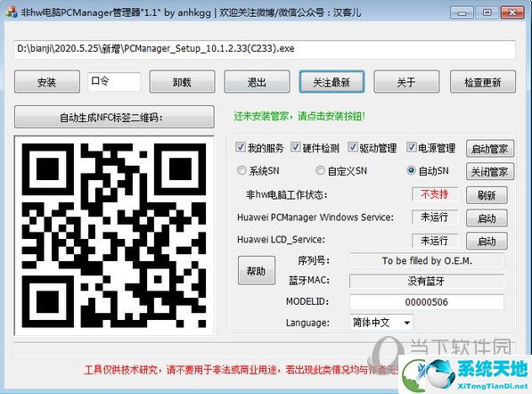Click the 关注最新 button
Viewport: 532px width, 394px height.
[x=331, y=82]
